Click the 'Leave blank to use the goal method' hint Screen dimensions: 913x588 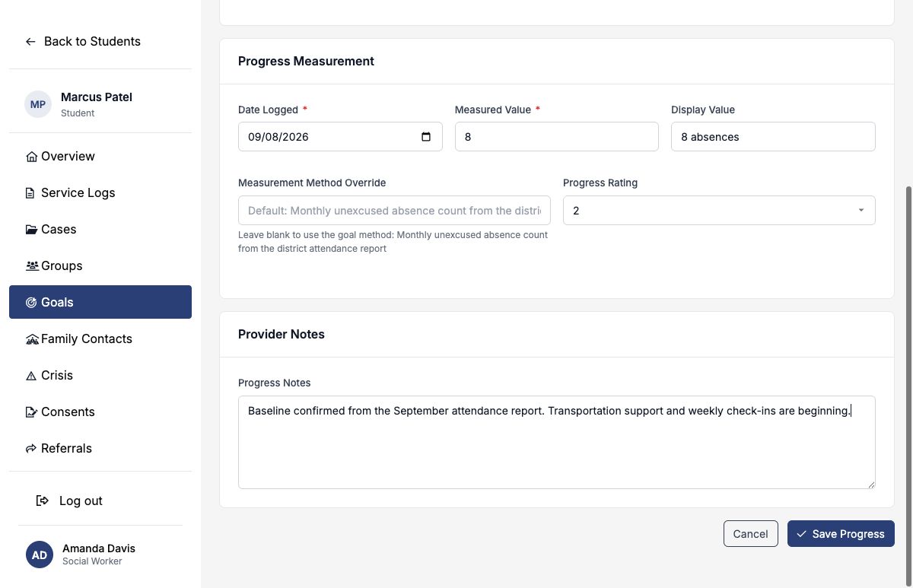[393, 242]
